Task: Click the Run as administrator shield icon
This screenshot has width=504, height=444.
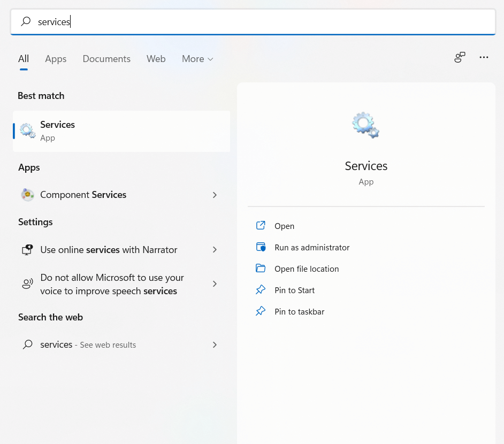Action: pos(261,247)
